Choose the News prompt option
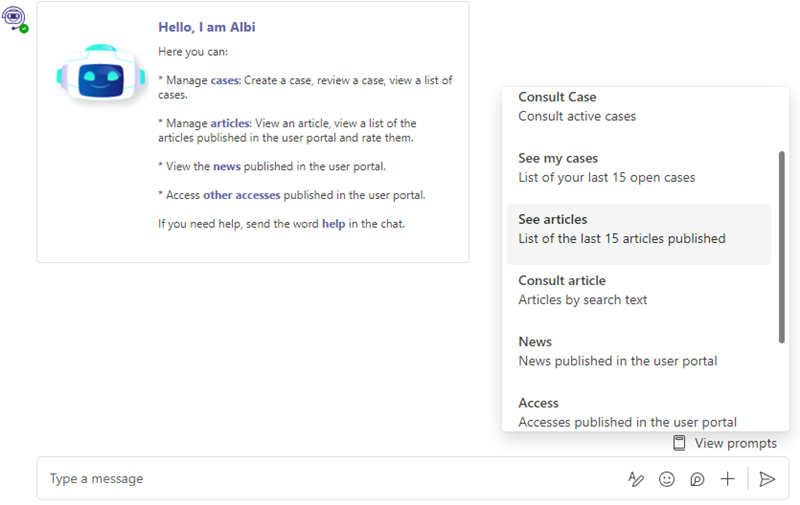 coord(638,351)
